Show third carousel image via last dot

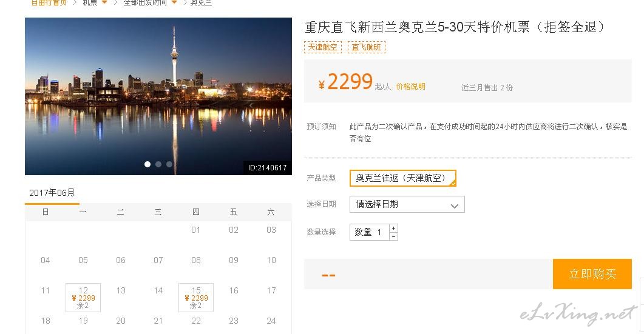[169, 164]
